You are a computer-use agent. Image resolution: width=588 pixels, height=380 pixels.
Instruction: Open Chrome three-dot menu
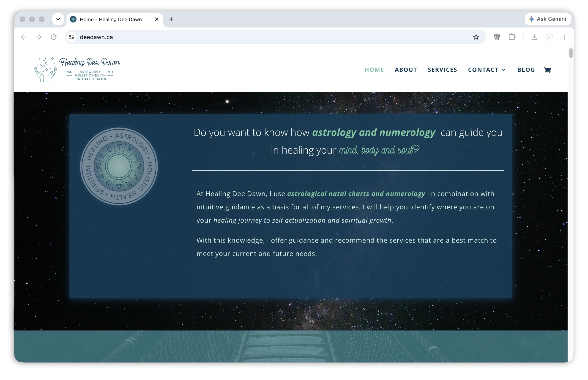(564, 37)
